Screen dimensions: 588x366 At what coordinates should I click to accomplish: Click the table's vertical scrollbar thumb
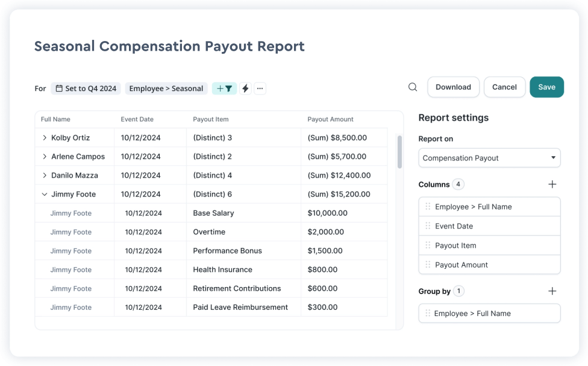point(399,151)
